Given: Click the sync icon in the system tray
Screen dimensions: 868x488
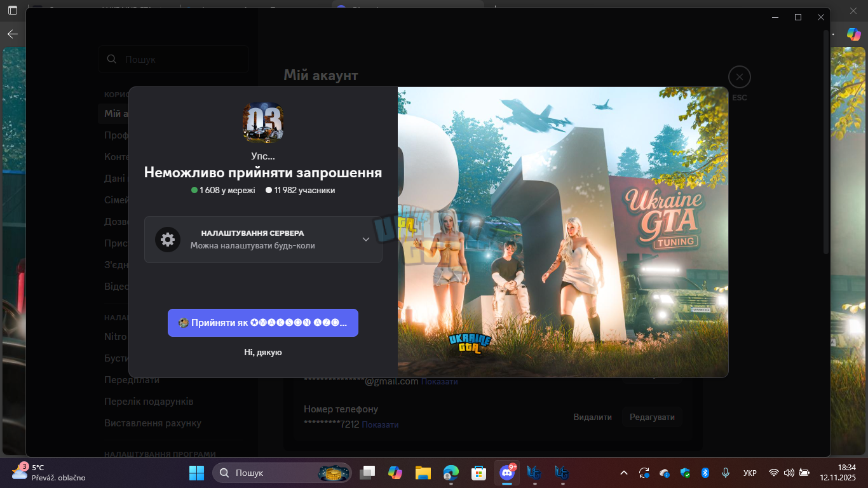Looking at the screenshot, I should pos(644,473).
